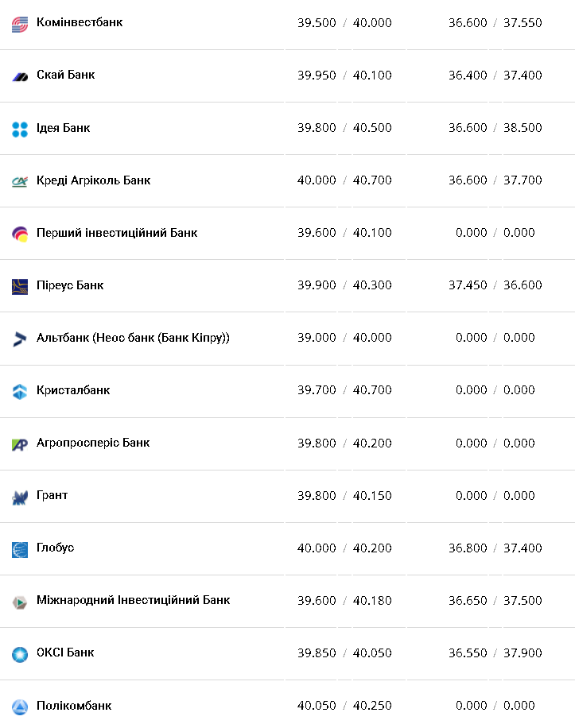Click Глобус rate 36.800 / 37.400

pyautogui.click(x=495, y=548)
